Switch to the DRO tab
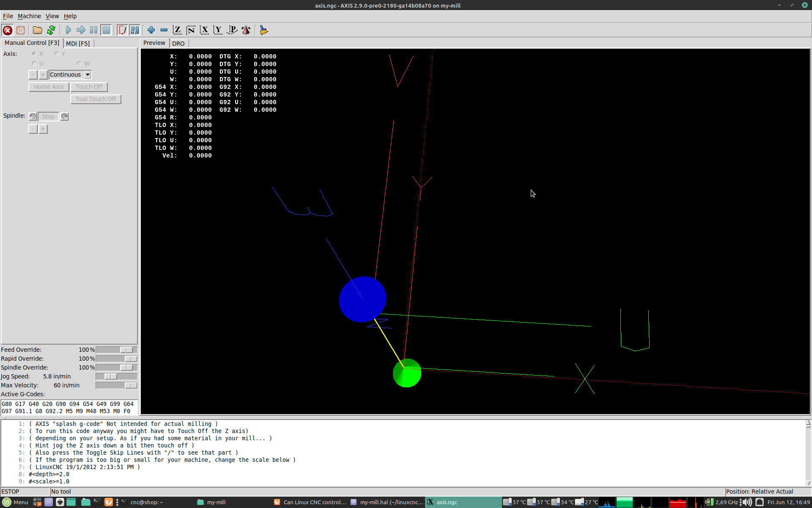The height and width of the screenshot is (508, 812). point(178,43)
